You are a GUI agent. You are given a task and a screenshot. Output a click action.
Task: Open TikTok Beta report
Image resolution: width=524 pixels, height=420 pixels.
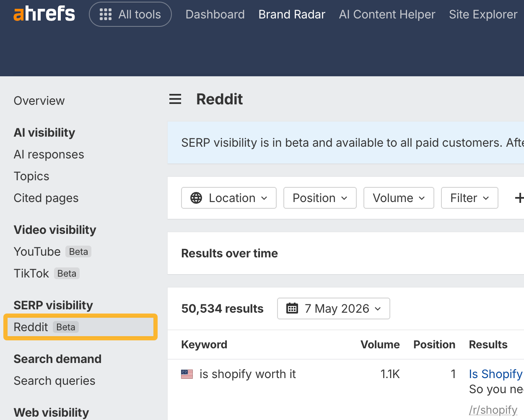pyautogui.click(x=47, y=273)
